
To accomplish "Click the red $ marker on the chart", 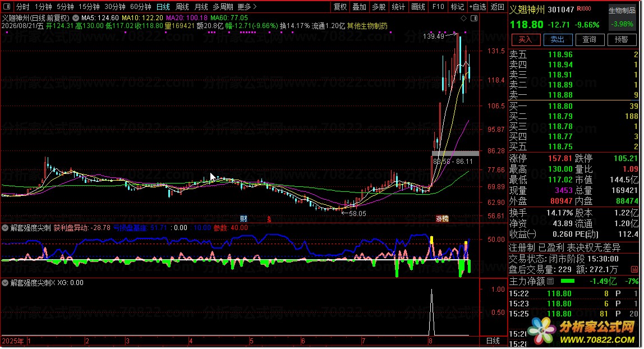I will coord(269,219).
